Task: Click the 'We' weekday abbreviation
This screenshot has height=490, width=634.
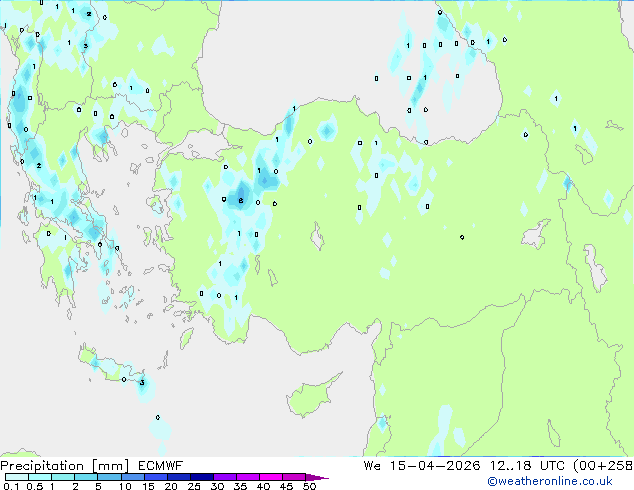Action: 372,466
